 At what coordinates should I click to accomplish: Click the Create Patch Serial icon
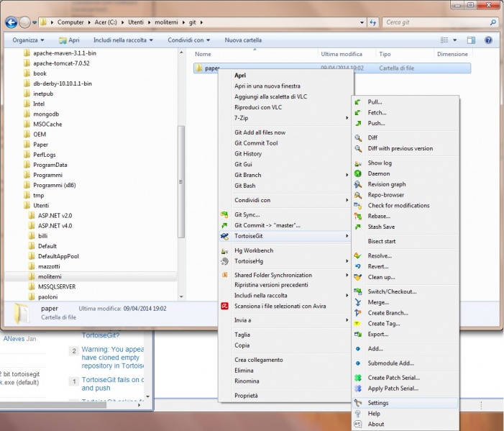coord(358,378)
